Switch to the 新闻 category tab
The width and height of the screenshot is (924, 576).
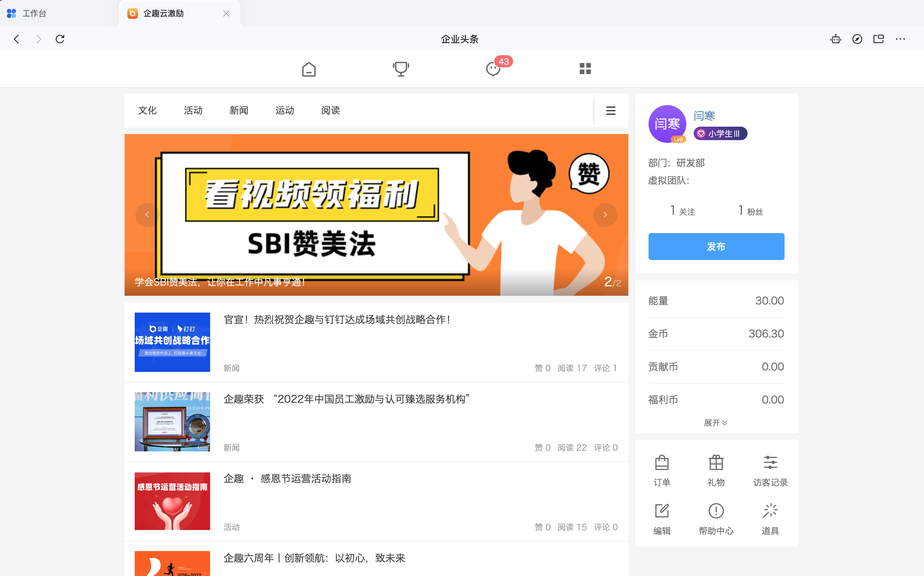[239, 110]
